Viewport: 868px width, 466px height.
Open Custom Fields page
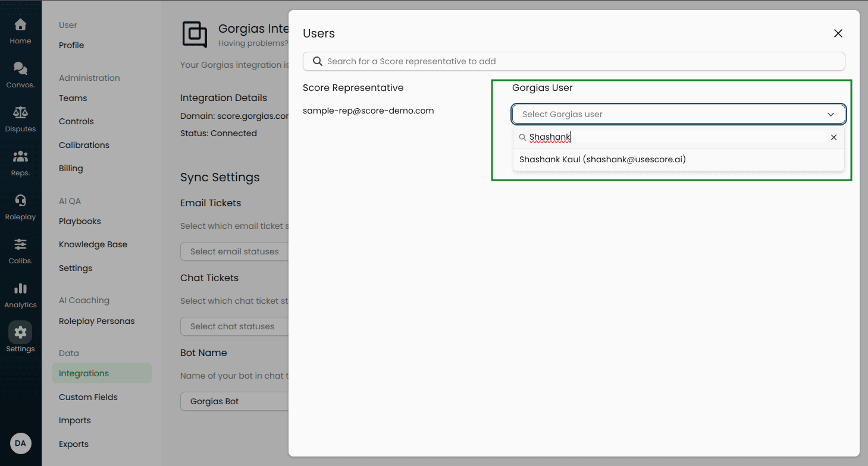(88, 397)
